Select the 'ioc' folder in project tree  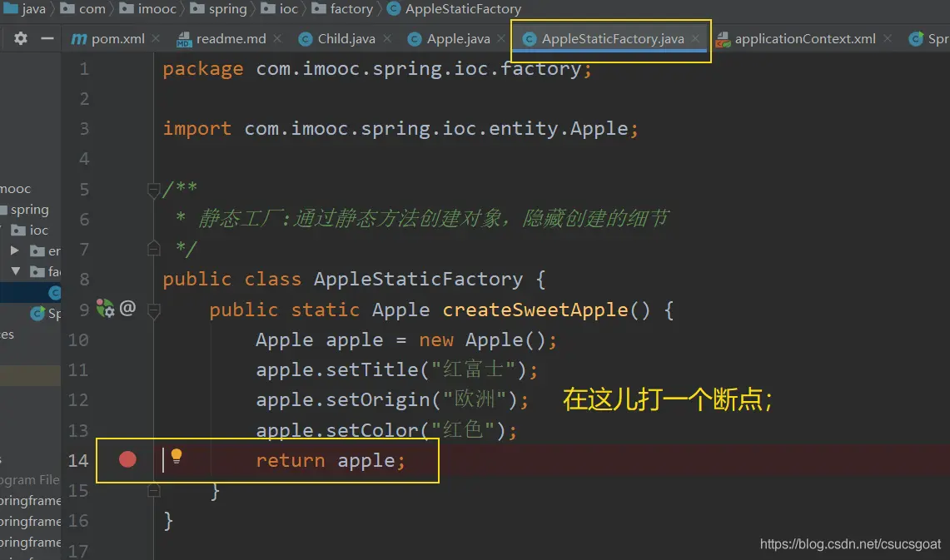pyautogui.click(x=30, y=230)
